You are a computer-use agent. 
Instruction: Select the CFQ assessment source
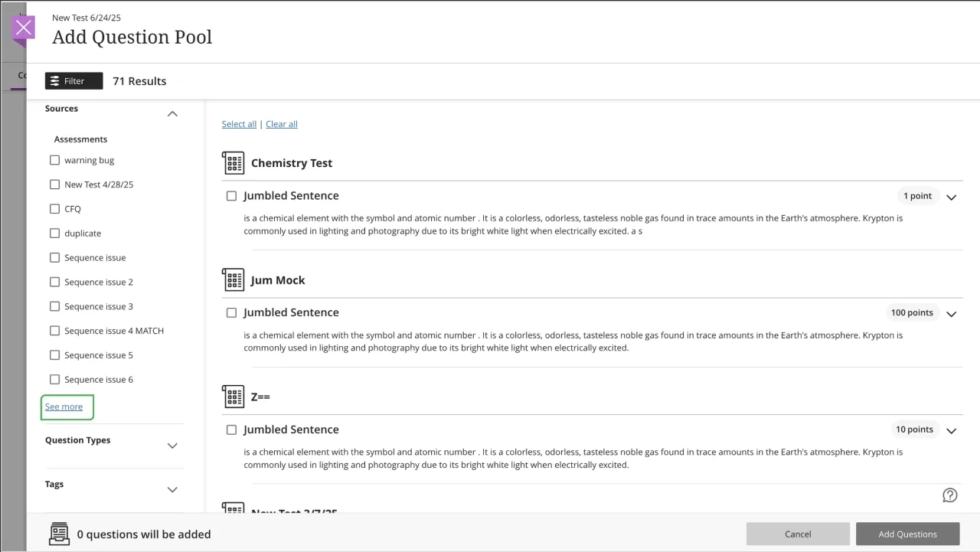(54, 208)
